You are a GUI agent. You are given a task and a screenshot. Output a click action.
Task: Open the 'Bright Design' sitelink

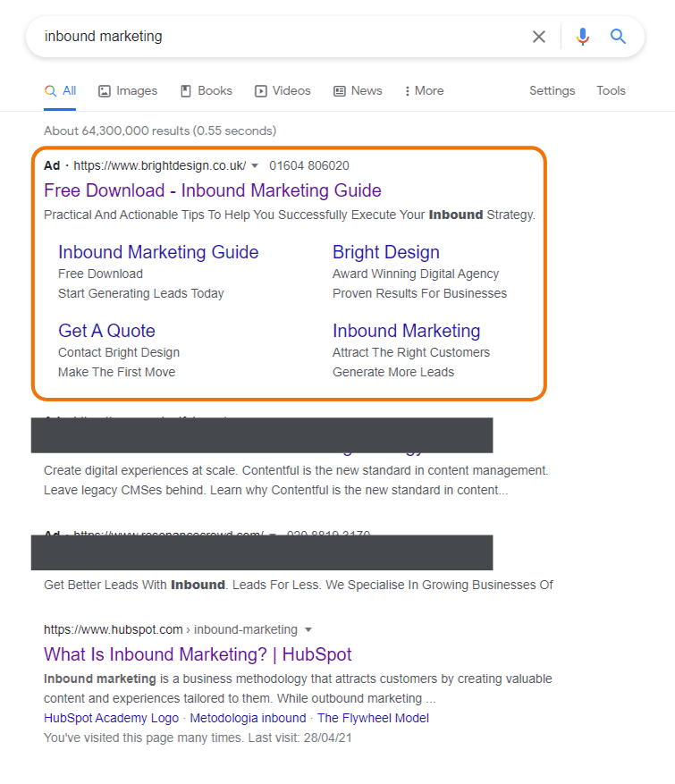coord(386,252)
